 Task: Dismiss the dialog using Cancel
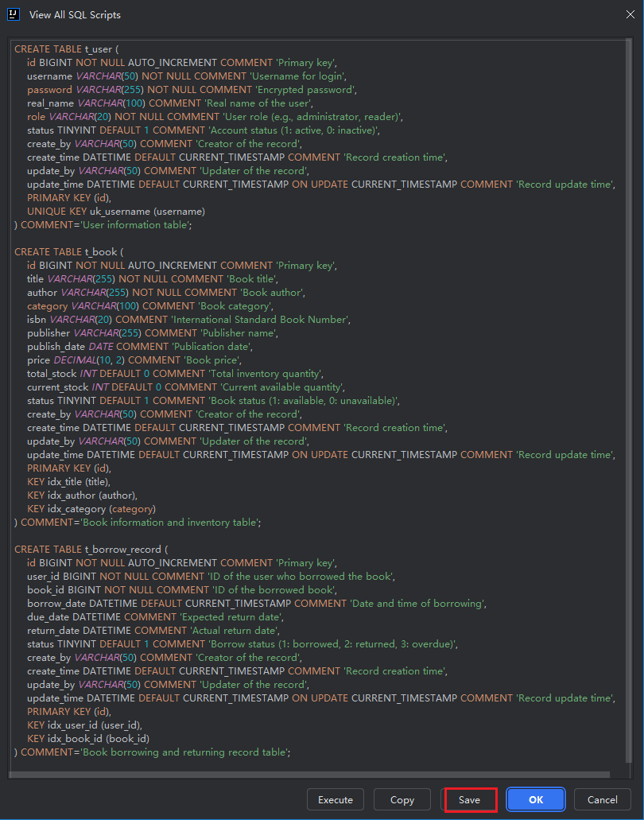tap(602, 799)
